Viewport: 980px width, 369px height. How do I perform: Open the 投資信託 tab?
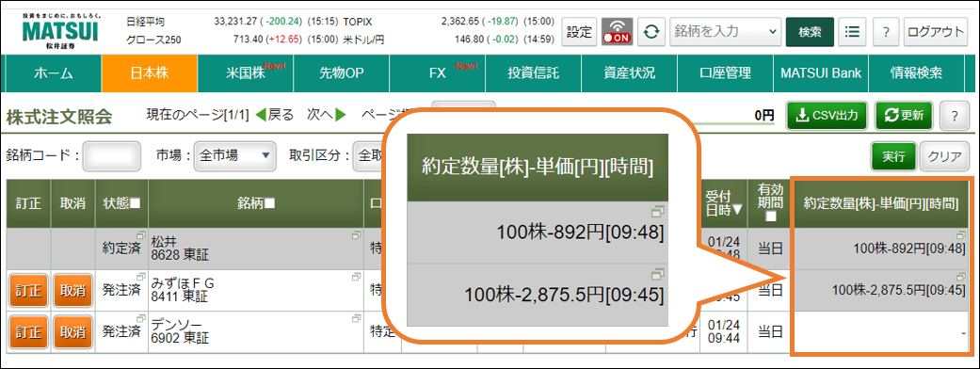[533, 72]
